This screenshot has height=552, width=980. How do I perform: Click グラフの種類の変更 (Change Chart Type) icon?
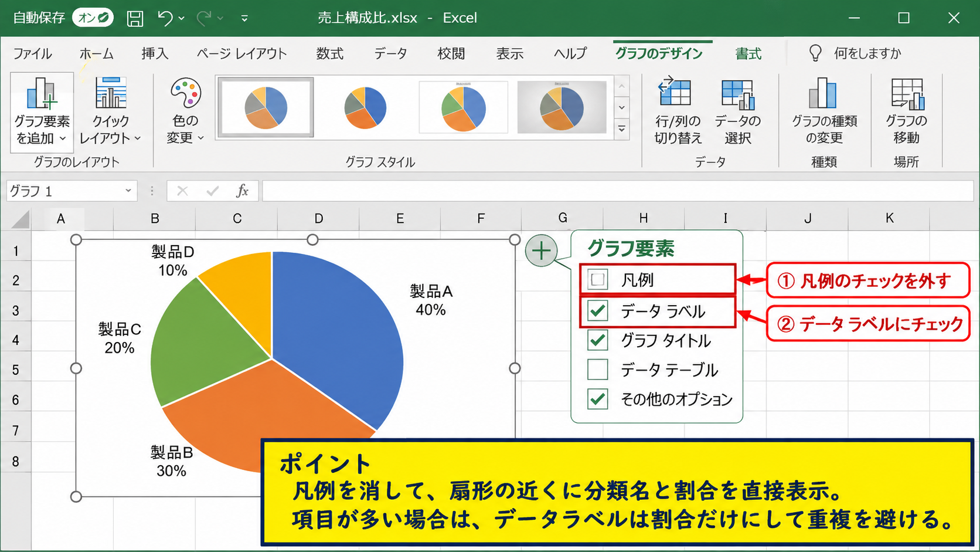tap(823, 93)
